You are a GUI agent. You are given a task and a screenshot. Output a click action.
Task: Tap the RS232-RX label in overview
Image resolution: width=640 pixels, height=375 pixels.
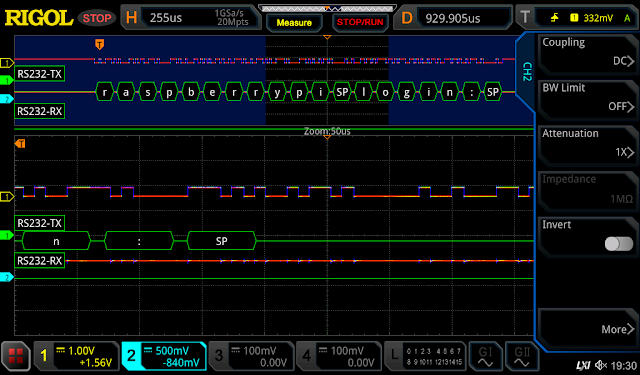(40, 111)
